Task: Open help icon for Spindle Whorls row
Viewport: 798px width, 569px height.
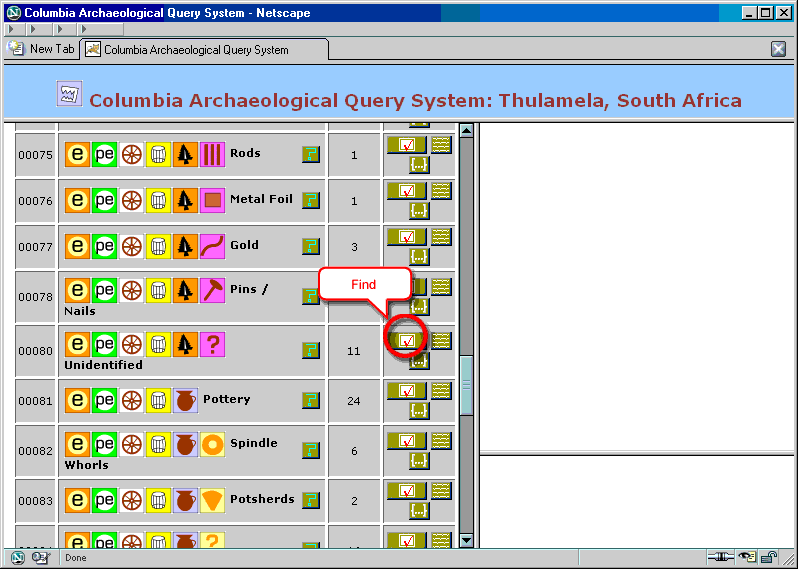Action: (311, 450)
